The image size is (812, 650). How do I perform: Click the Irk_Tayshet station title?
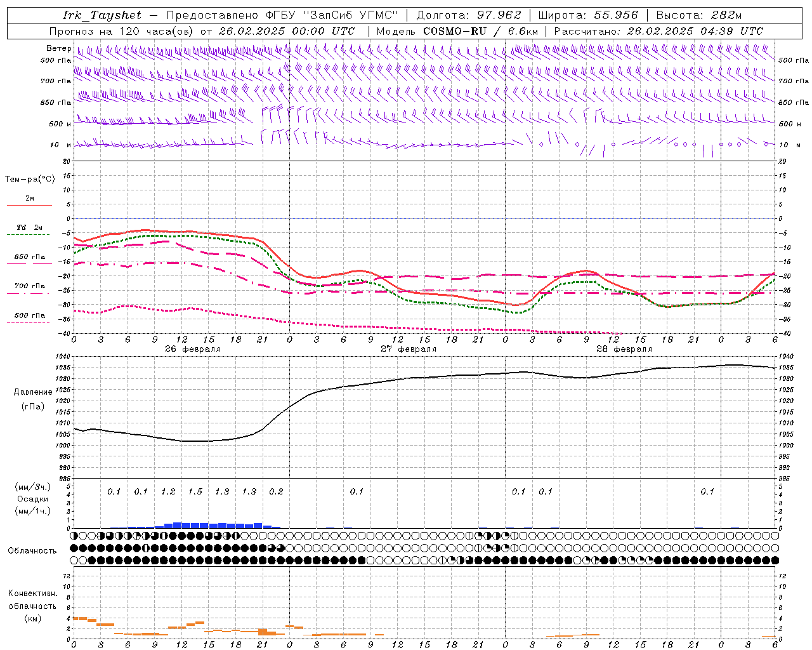point(102,15)
